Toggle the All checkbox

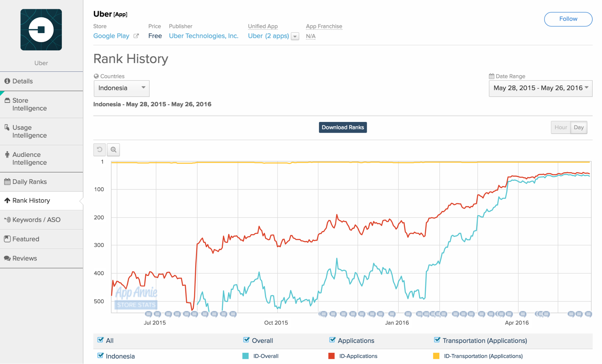pyautogui.click(x=101, y=340)
